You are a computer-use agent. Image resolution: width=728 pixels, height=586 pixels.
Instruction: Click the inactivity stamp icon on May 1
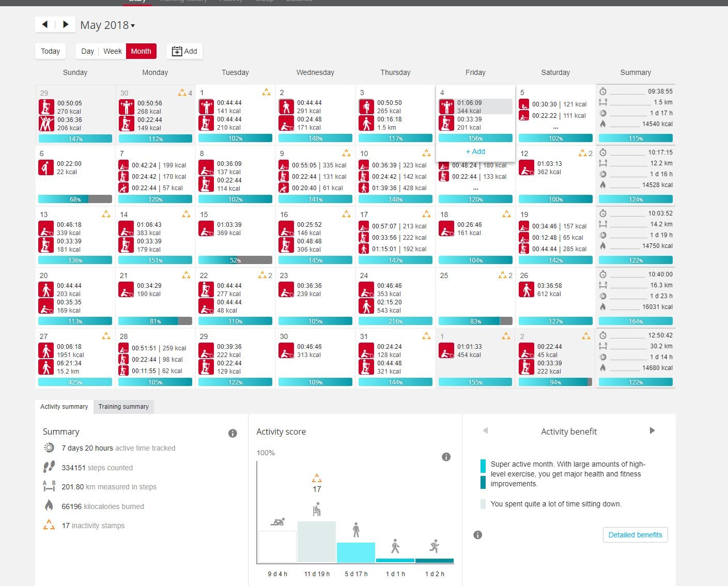tap(266, 92)
